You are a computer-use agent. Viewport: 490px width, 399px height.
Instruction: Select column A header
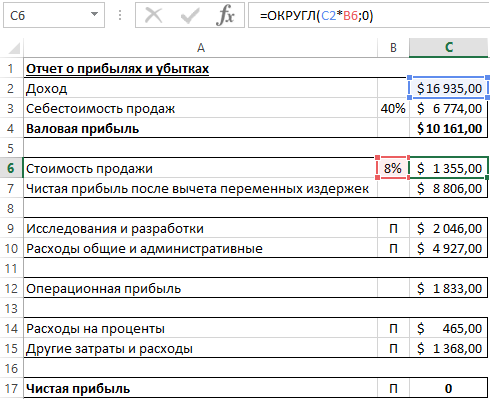200,48
